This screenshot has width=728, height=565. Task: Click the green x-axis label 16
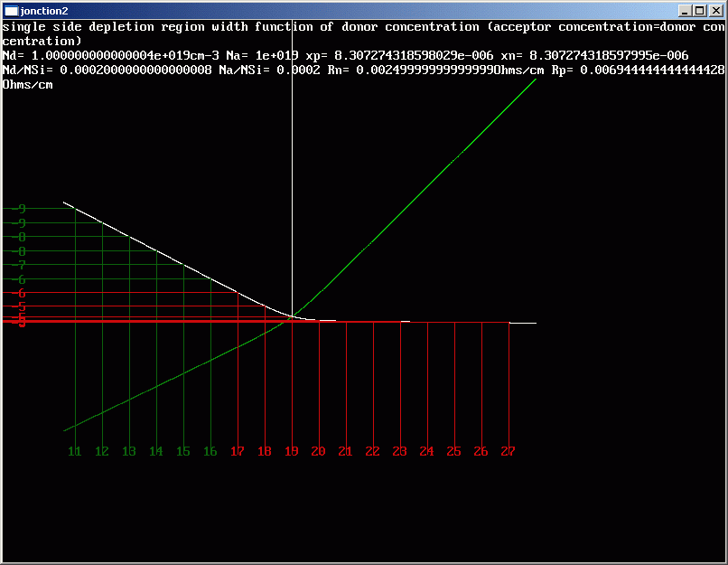pos(210,451)
